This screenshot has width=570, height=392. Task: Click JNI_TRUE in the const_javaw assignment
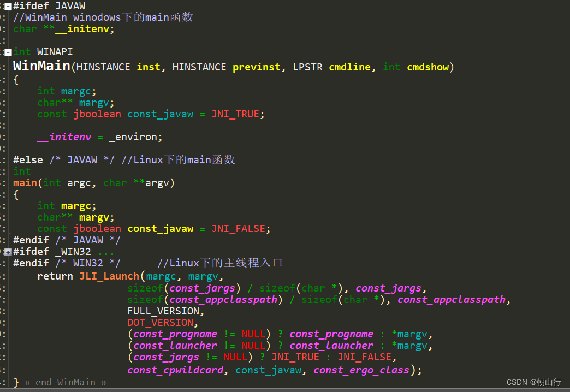click(235, 114)
